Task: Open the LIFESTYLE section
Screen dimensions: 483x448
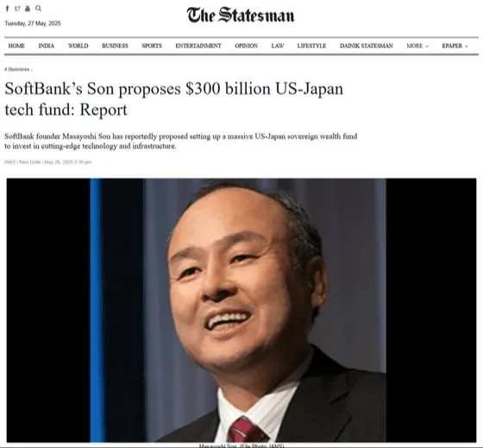Action: (311, 46)
